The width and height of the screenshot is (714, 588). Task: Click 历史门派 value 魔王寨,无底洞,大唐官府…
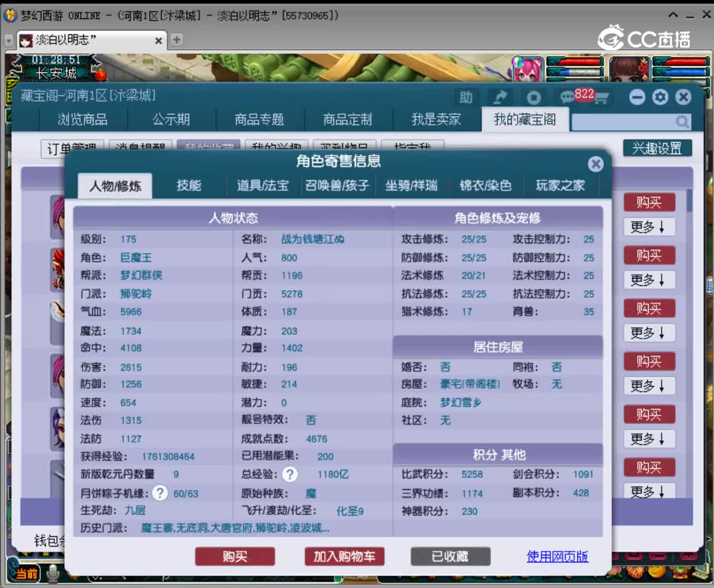pos(235,528)
